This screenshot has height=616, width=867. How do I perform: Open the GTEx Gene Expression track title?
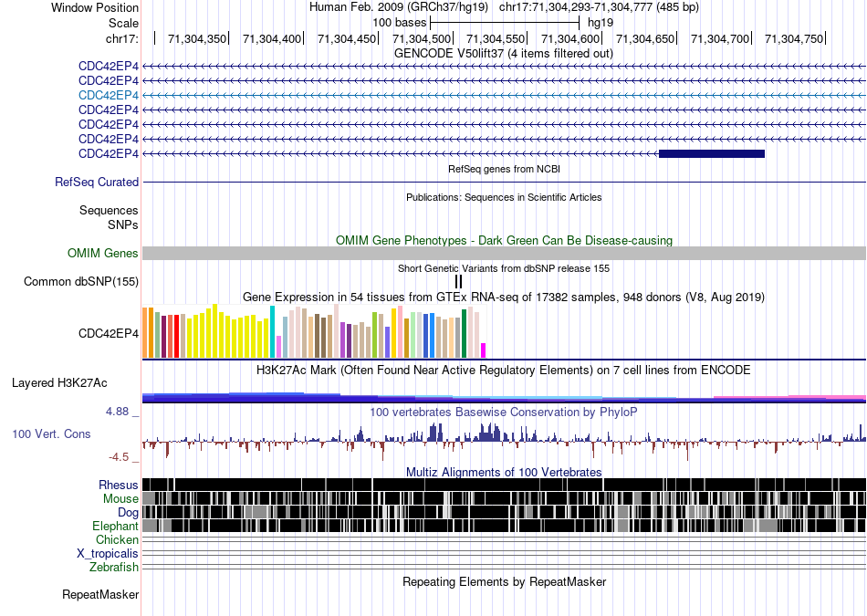coord(504,297)
